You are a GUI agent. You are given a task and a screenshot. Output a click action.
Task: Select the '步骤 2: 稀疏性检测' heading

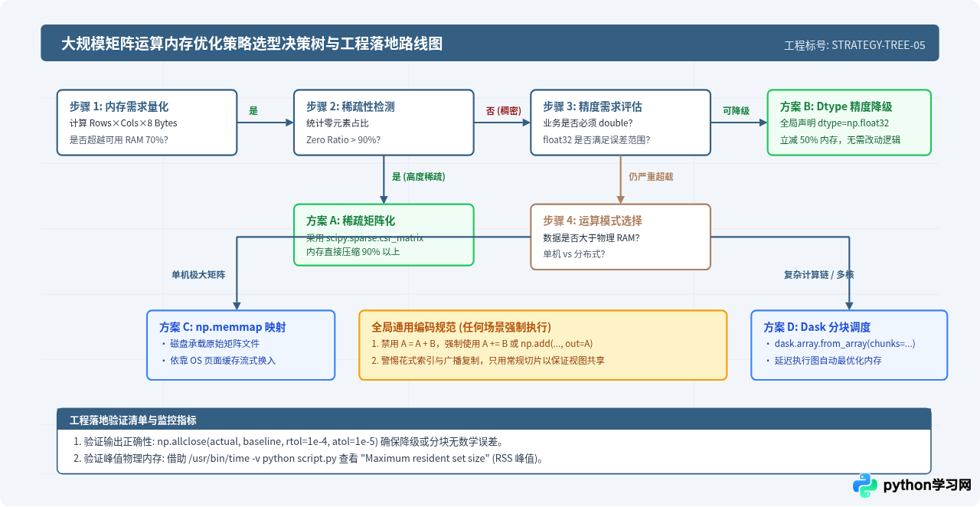pyautogui.click(x=351, y=106)
